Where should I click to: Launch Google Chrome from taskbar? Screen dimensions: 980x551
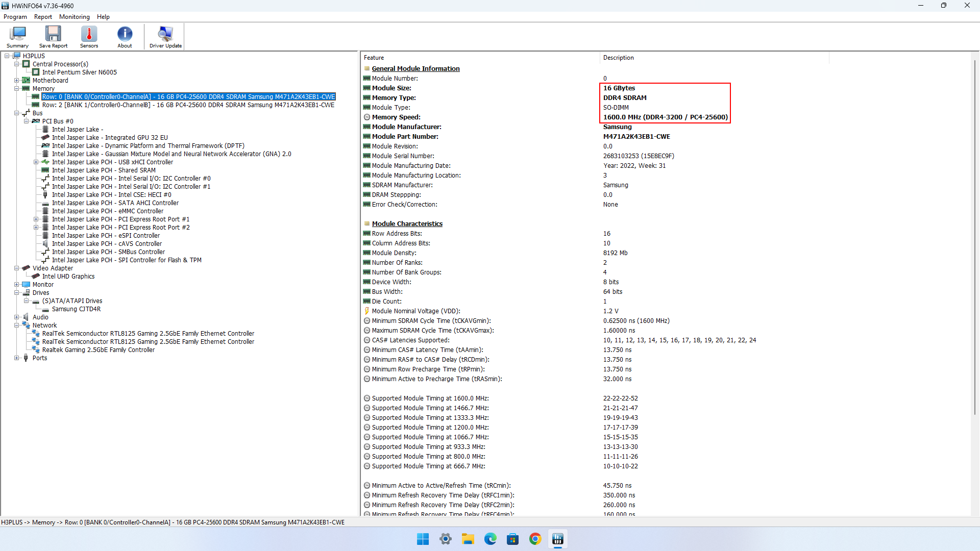tap(535, 539)
